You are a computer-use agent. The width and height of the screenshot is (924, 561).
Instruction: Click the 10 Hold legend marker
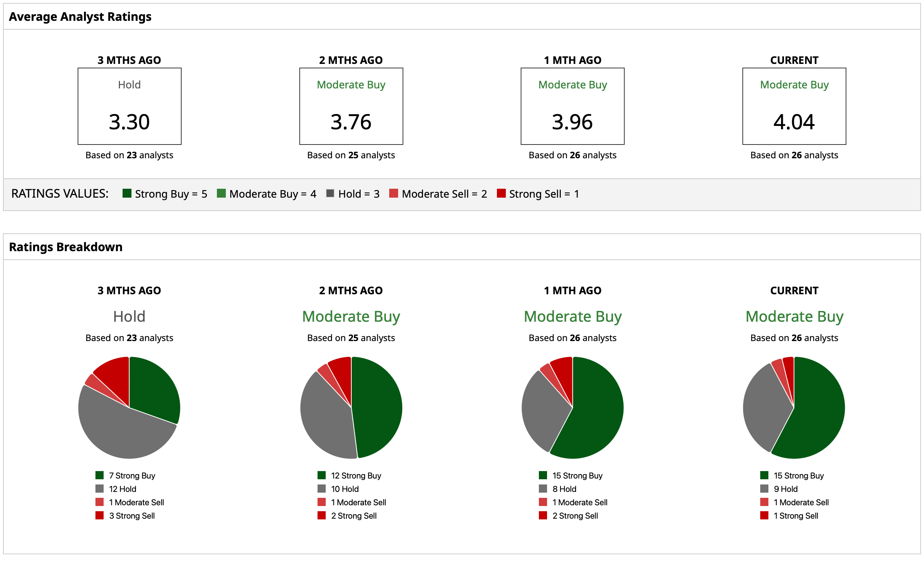tap(321, 489)
